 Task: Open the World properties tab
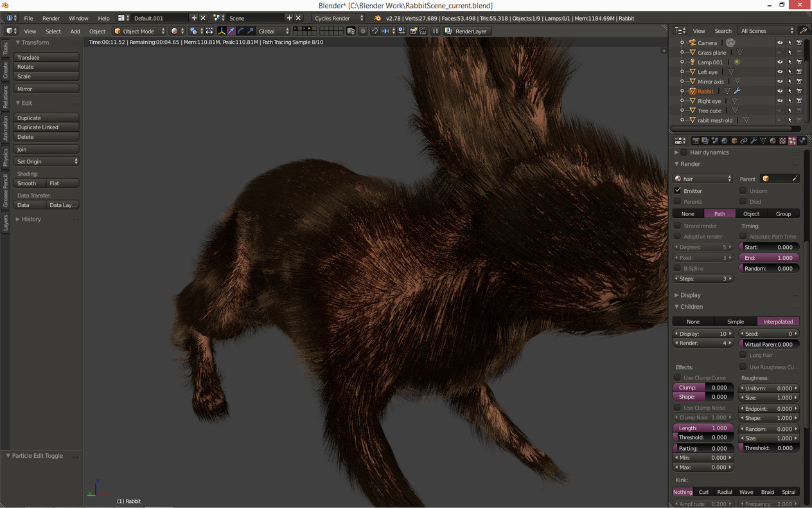point(724,140)
